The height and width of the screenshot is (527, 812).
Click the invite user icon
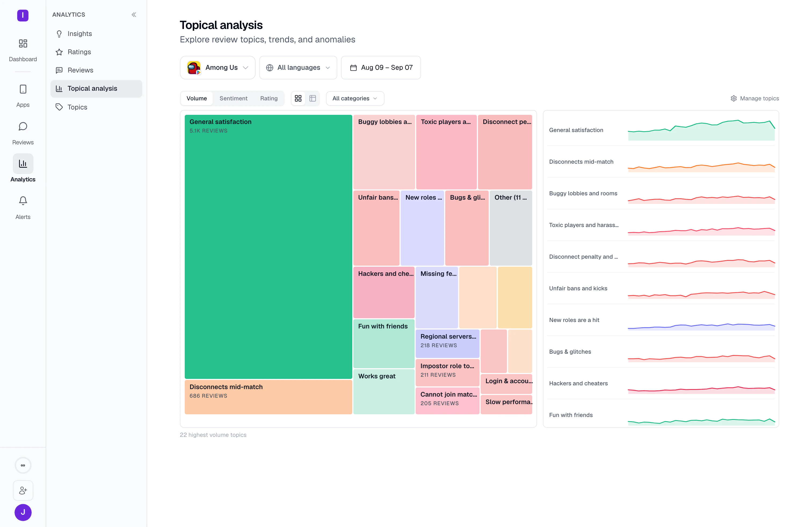click(23, 491)
